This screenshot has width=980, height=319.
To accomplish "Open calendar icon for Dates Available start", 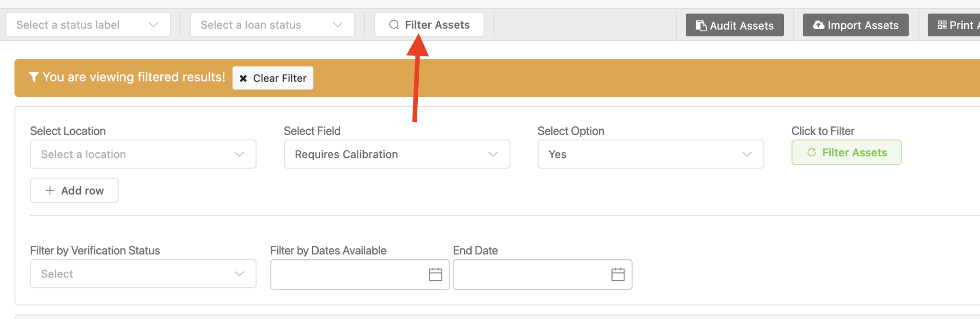I will [435, 274].
